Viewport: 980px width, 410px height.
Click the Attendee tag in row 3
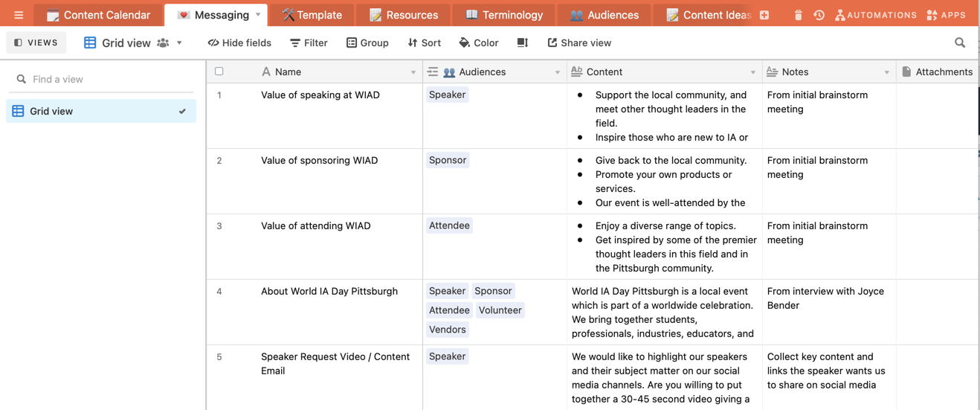(449, 225)
